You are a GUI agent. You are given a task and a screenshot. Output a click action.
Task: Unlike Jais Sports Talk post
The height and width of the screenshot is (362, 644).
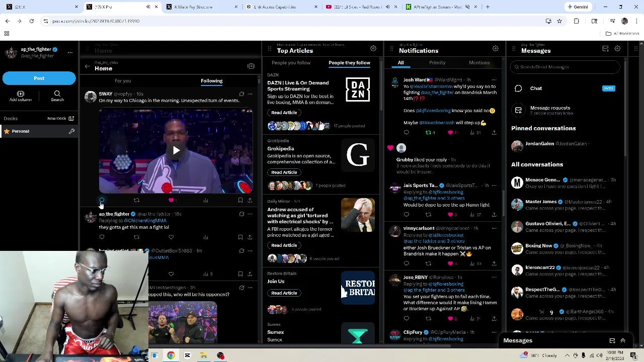tap(450, 215)
